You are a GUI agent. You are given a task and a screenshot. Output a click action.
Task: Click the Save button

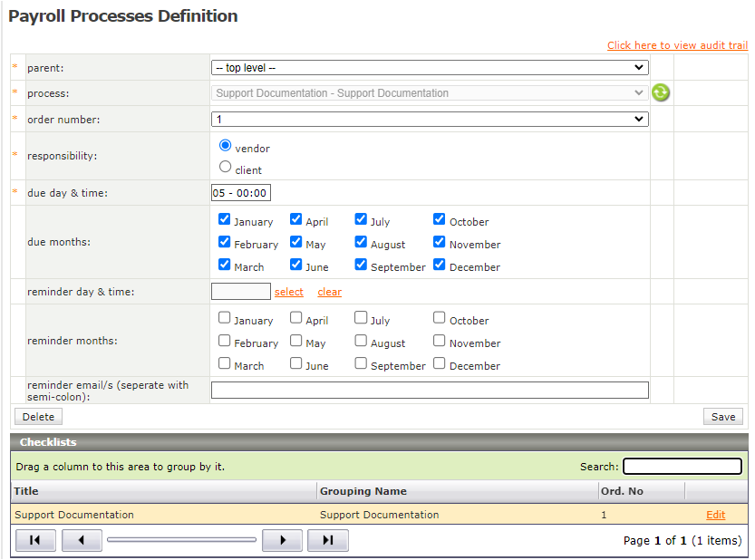[x=722, y=417]
